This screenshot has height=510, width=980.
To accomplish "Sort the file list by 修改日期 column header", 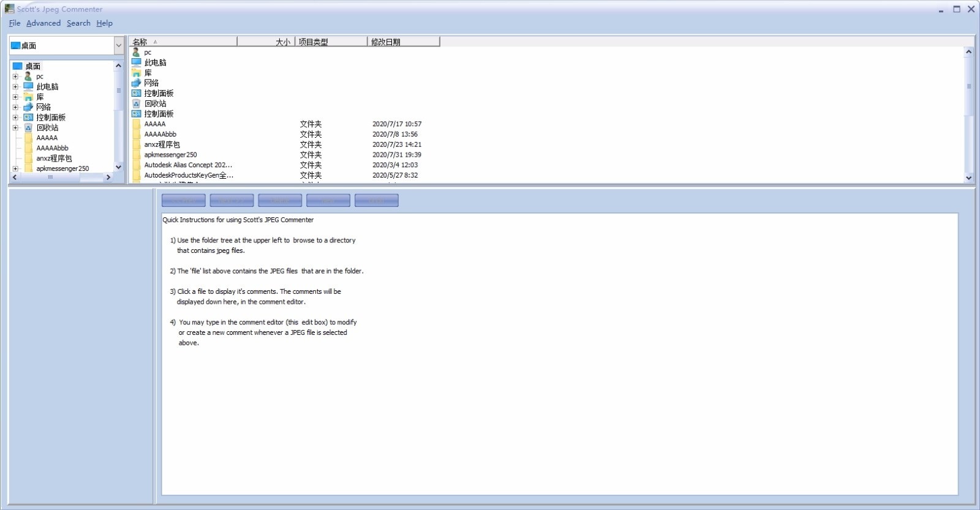I will click(404, 42).
